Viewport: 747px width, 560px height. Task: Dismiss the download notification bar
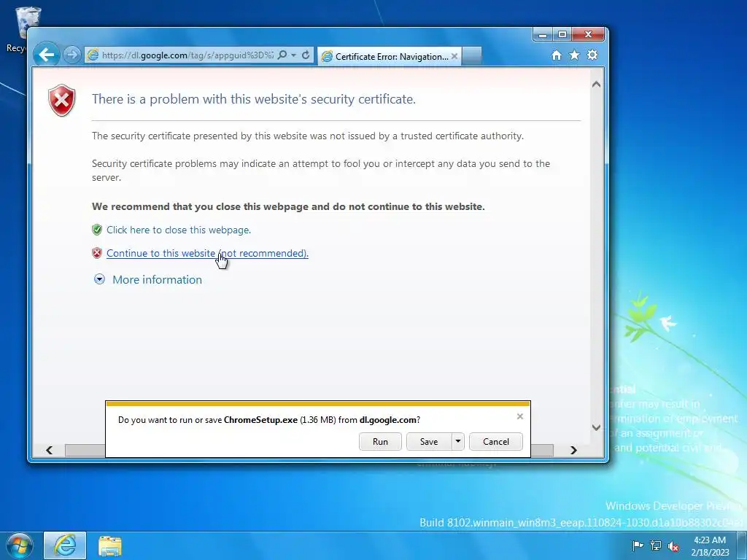point(519,416)
